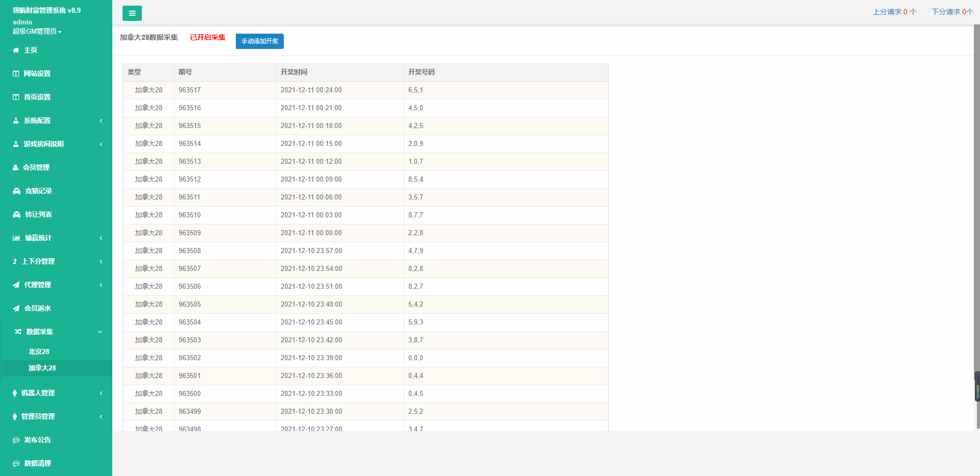Open the 上分请求 link in header
This screenshot has height=476, width=980.
pos(895,12)
